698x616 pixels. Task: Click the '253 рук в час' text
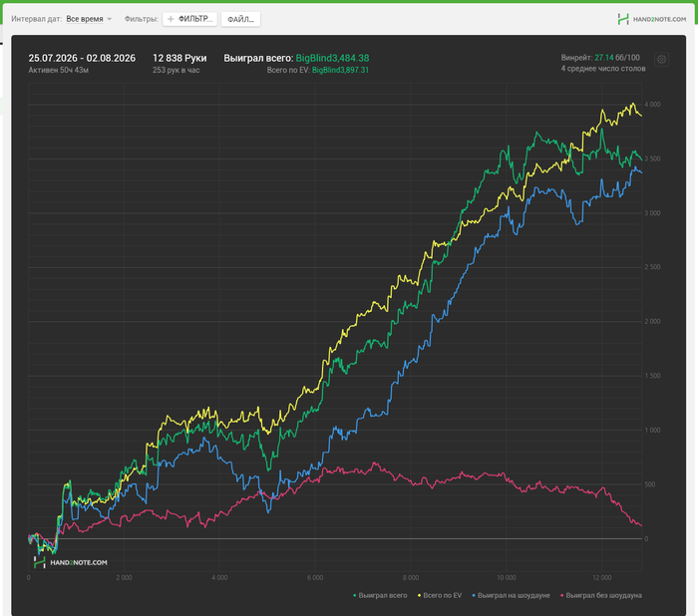tap(175, 70)
